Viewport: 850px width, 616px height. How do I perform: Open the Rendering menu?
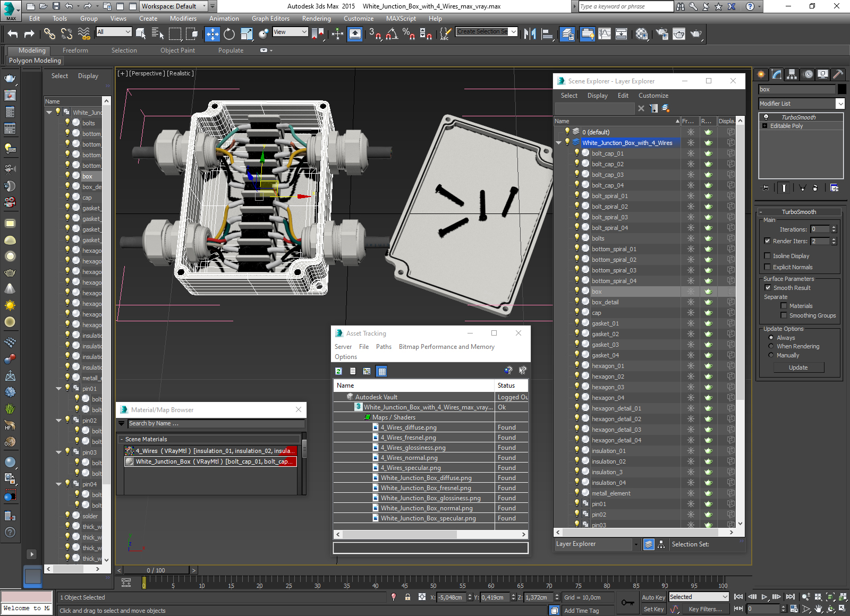coord(316,19)
